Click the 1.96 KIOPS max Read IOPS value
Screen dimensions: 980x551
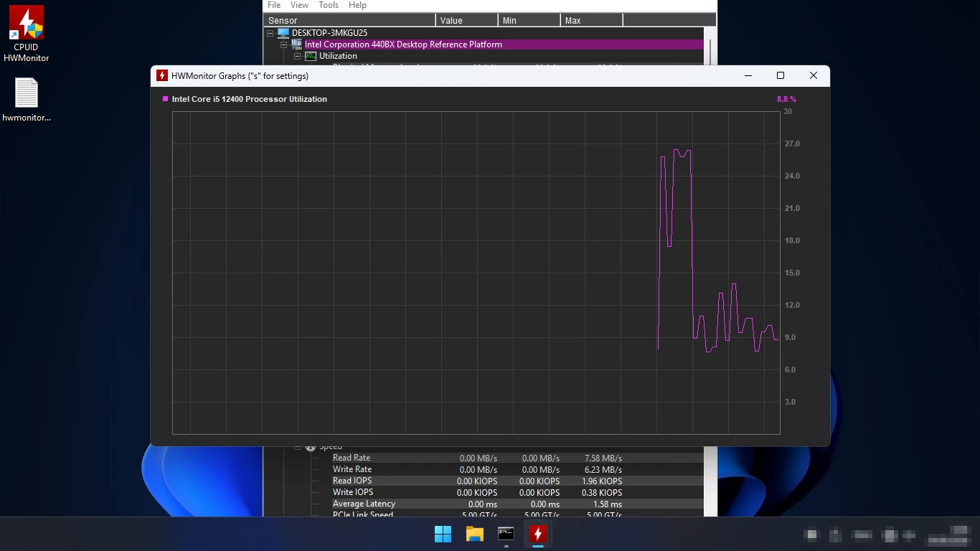[602, 481]
